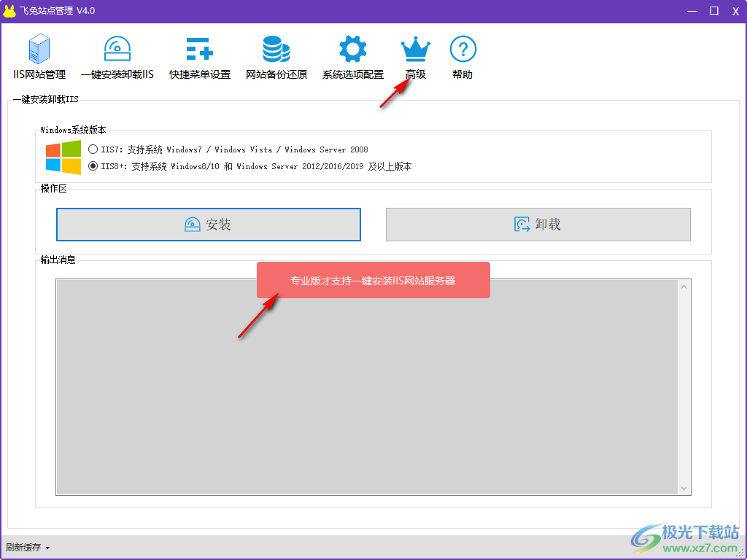747x560 pixels.
Task: Click the 一键安装卸载IIS disk icon
Action: [117, 50]
